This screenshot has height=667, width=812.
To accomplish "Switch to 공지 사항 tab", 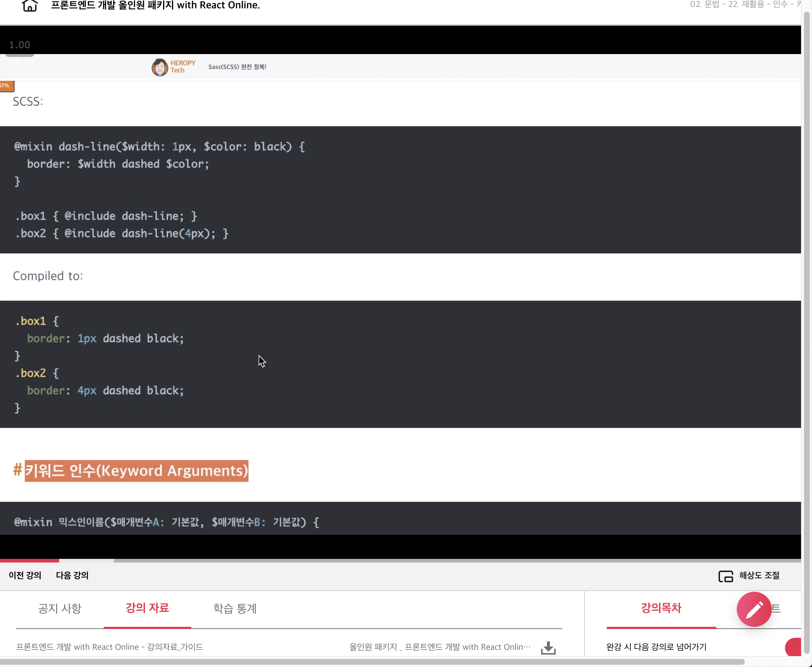I will click(x=60, y=608).
